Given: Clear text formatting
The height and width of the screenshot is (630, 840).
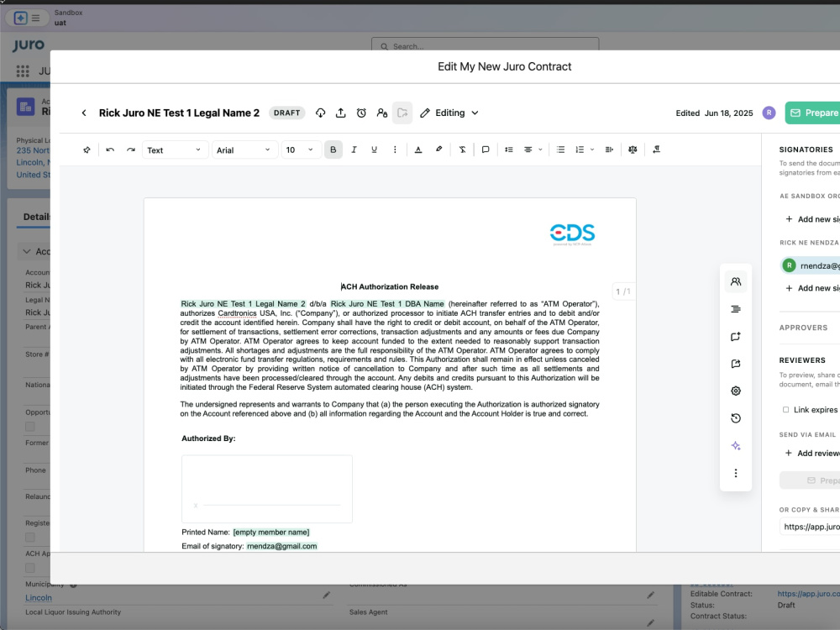Looking at the screenshot, I should pos(462,150).
